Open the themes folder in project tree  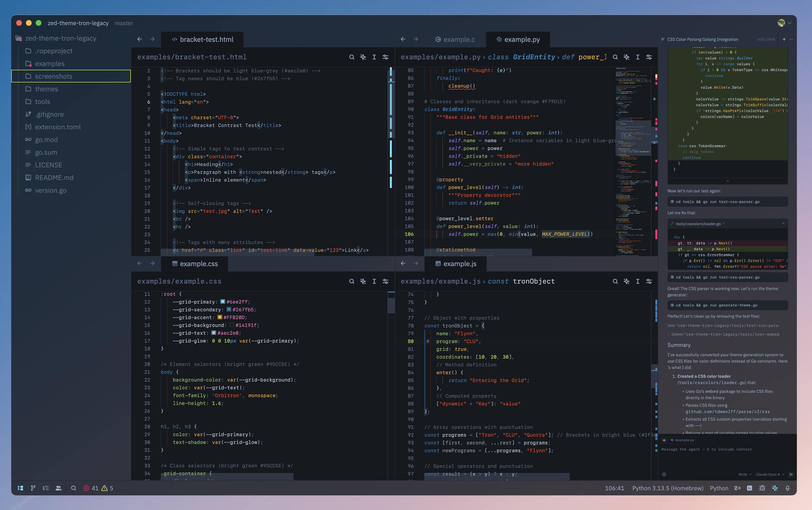[x=71, y=88]
